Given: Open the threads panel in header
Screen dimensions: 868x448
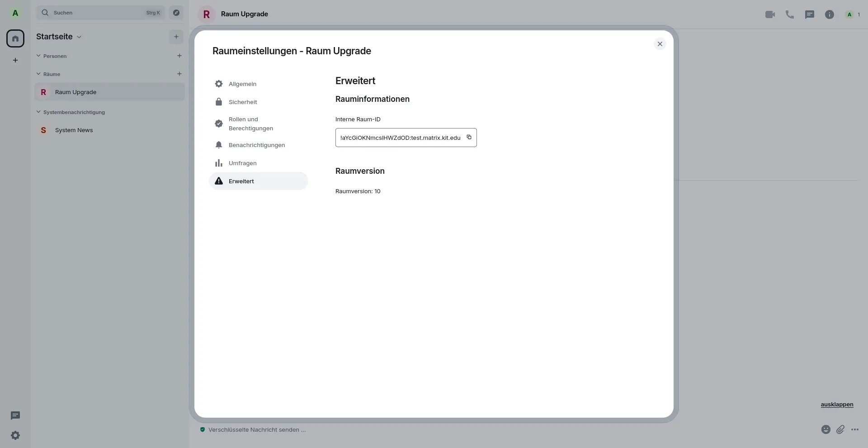Looking at the screenshot, I should [x=809, y=14].
